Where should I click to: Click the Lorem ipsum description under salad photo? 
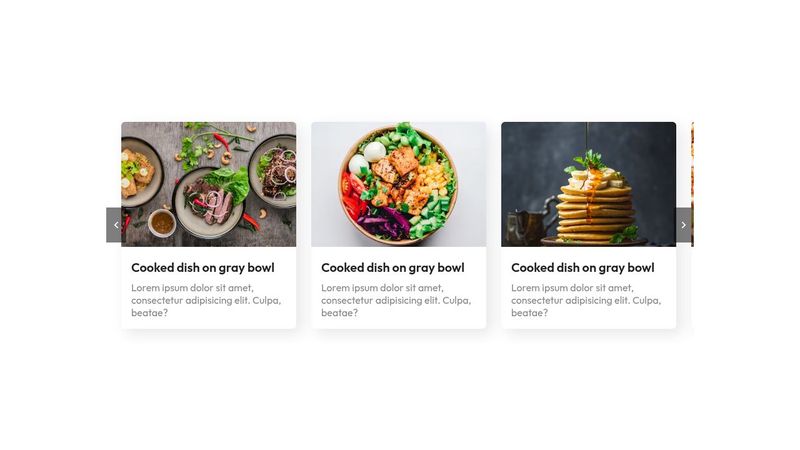point(396,301)
